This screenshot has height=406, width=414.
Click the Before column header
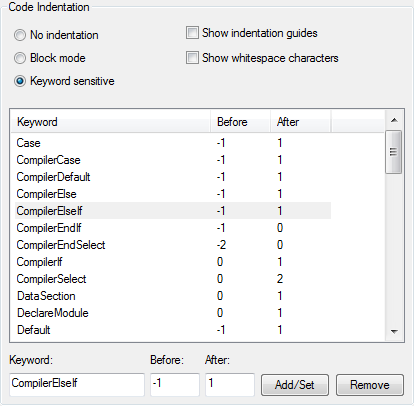(x=240, y=122)
